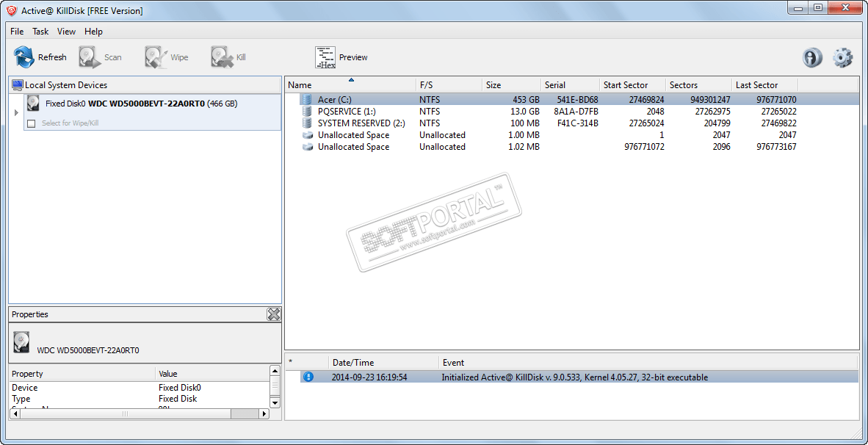
Task: Click the Wipe toolbar icon
Action: (x=155, y=57)
